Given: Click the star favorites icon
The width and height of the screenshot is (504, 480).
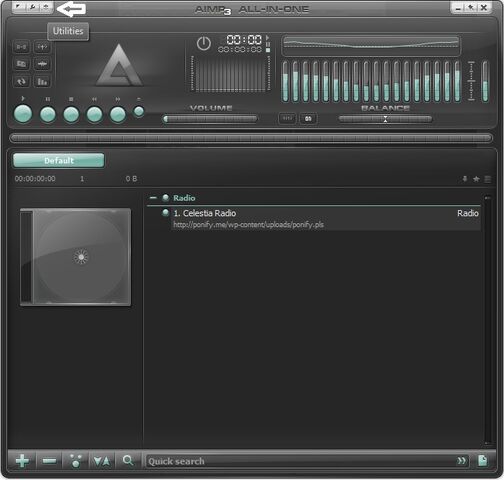Looking at the screenshot, I should [x=476, y=179].
